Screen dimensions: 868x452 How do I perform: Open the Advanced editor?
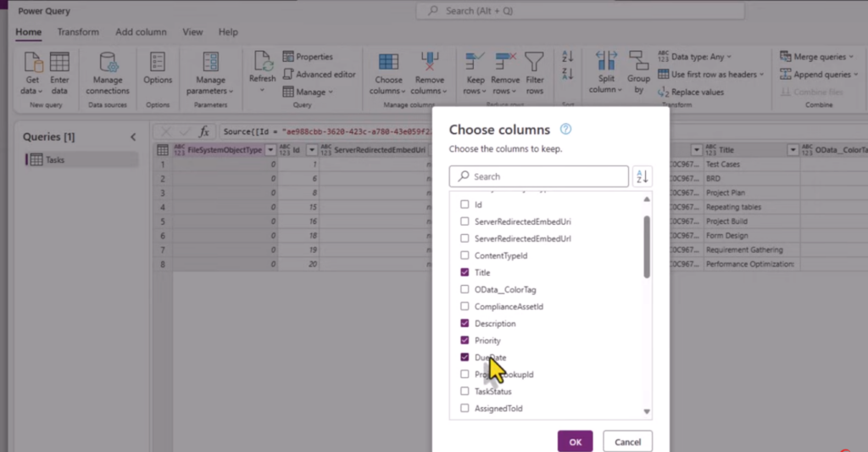320,75
